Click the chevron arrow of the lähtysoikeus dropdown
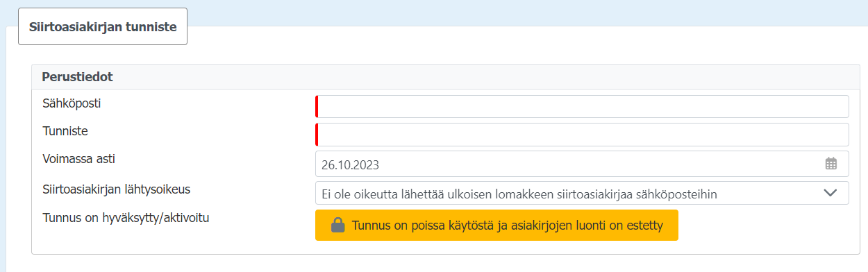Viewport: 868px width, 272px height. (831, 194)
